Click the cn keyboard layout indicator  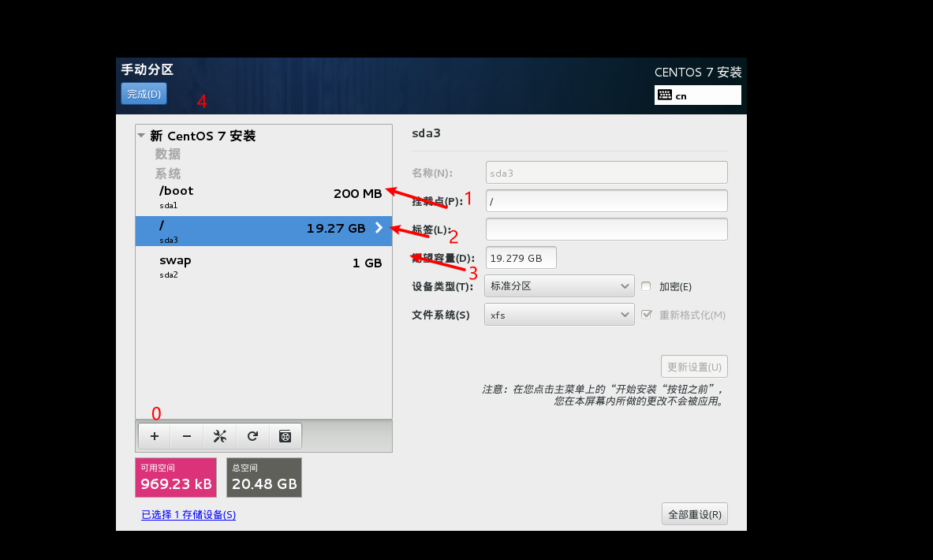click(x=697, y=95)
